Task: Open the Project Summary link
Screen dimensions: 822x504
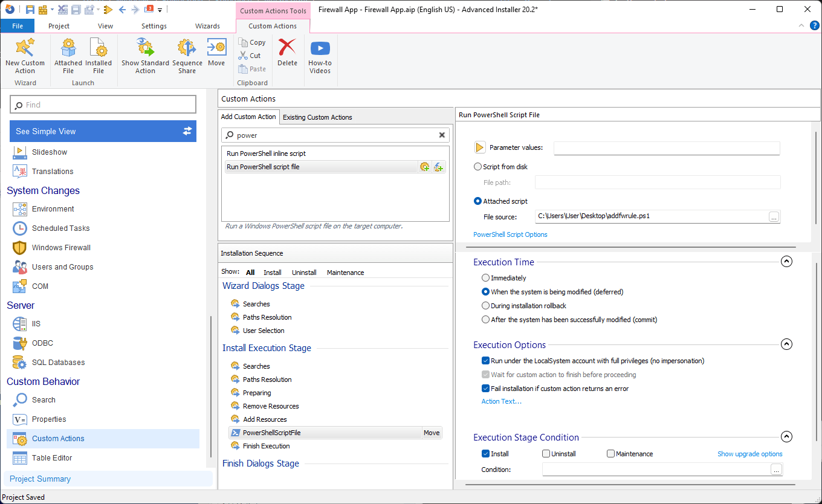Action: 40,479
